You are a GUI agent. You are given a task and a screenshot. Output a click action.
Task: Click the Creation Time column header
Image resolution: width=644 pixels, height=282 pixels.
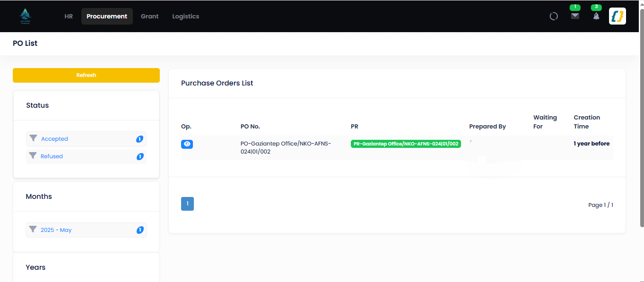pos(587,122)
